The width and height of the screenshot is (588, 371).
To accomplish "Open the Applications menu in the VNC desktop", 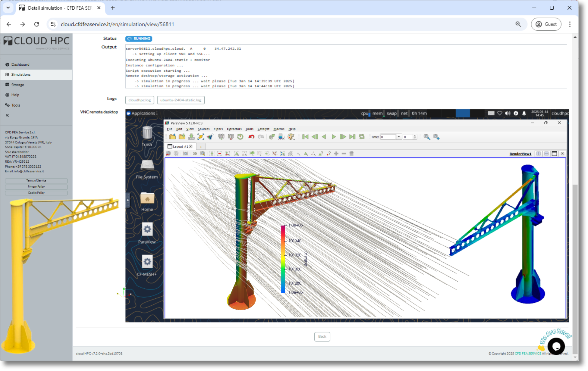I will (143, 113).
